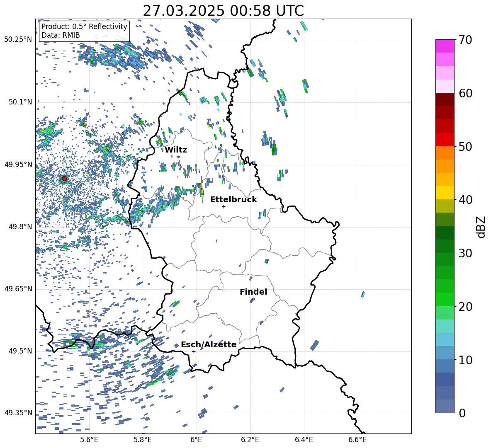
Task: Click the 50.25°N latitude label
Action: click(x=18, y=40)
